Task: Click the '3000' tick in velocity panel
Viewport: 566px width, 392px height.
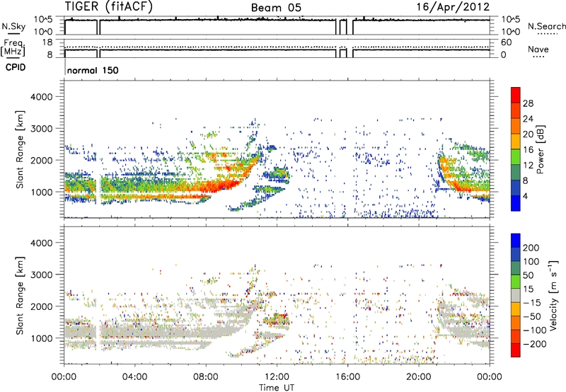Action: [x=41, y=275]
